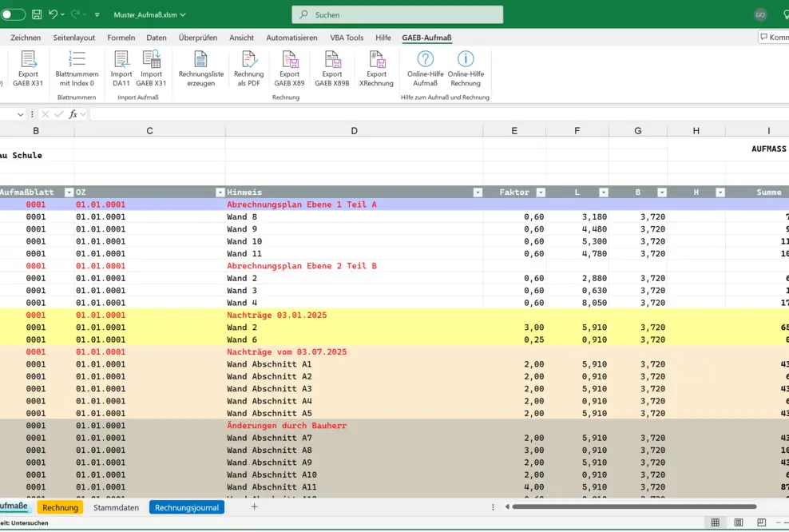The height and width of the screenshot is (532, 789).
Task: Switch to Page Layout view icon
Action: pyautogui.click(x=738, y=522)
